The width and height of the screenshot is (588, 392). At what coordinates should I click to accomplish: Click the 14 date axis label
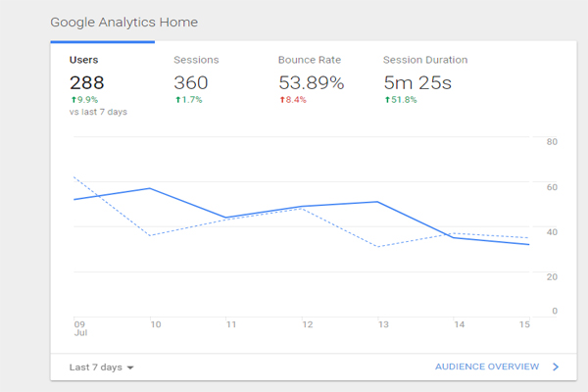[460, 324]
